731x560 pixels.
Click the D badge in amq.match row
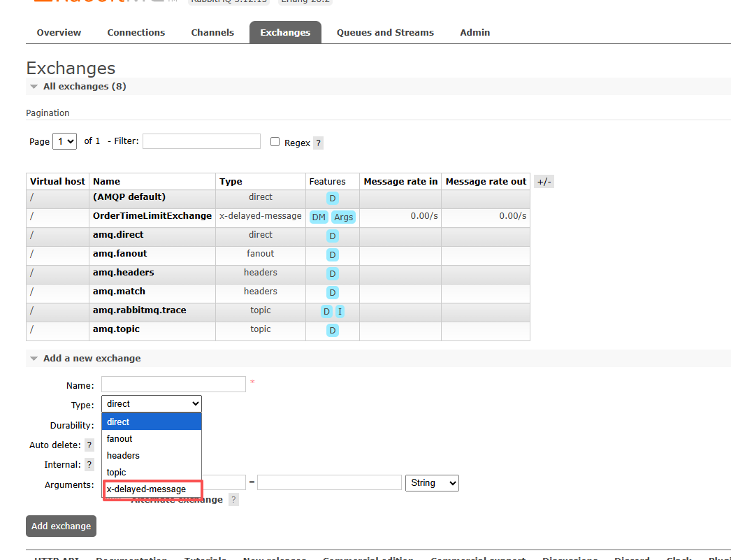click(333, 293)
